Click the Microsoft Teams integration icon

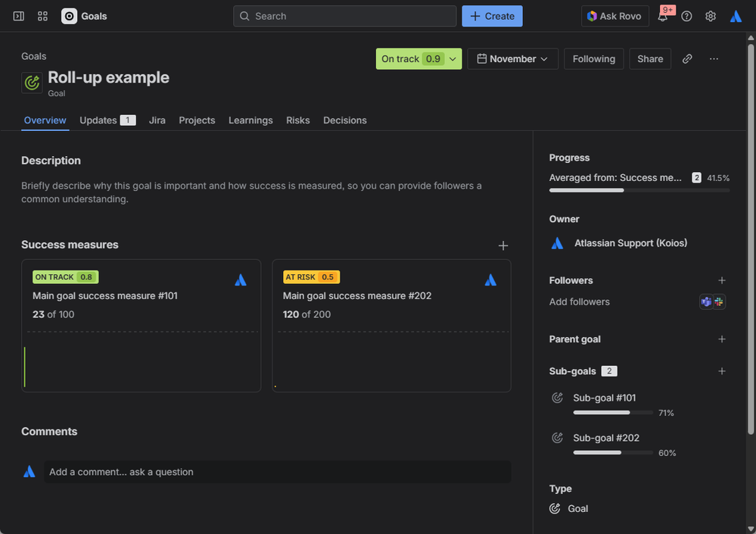(706, 302)
